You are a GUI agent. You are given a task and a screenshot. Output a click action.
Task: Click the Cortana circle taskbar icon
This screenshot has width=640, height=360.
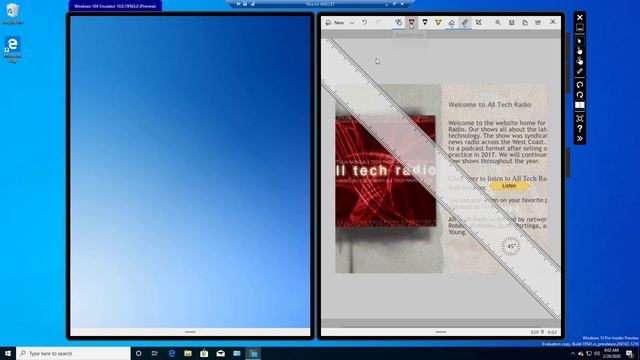pyautogui.click(x=138, y=353)
